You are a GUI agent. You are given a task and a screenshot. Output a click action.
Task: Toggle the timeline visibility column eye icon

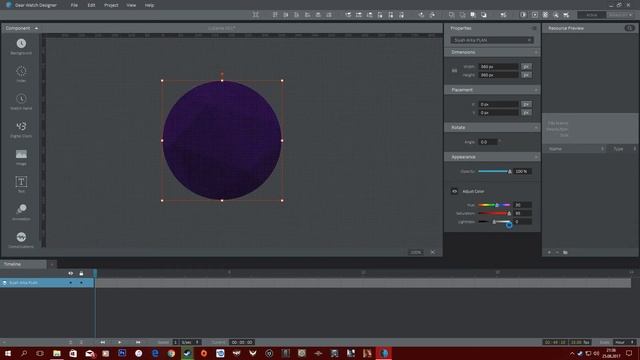click(x=71, y=273)
